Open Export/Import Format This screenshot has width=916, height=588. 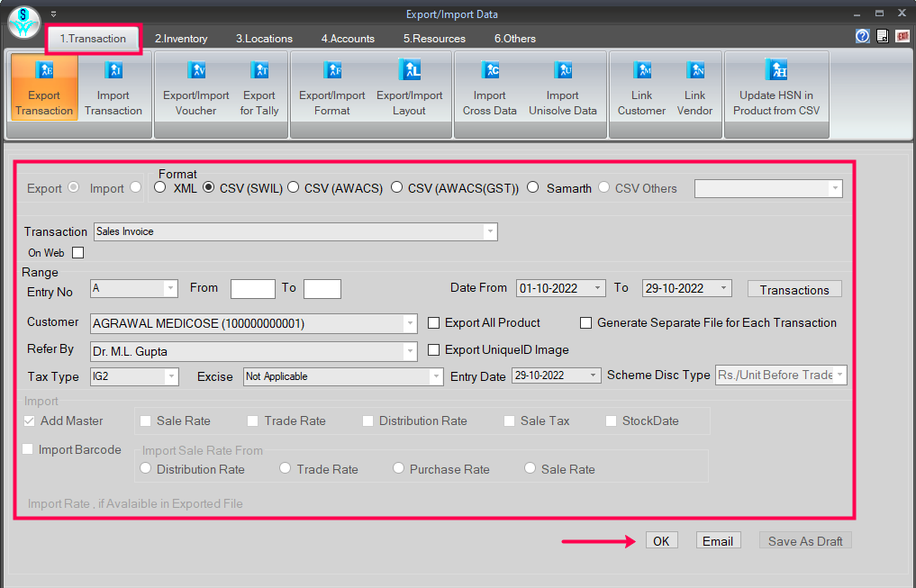[331, 87]
